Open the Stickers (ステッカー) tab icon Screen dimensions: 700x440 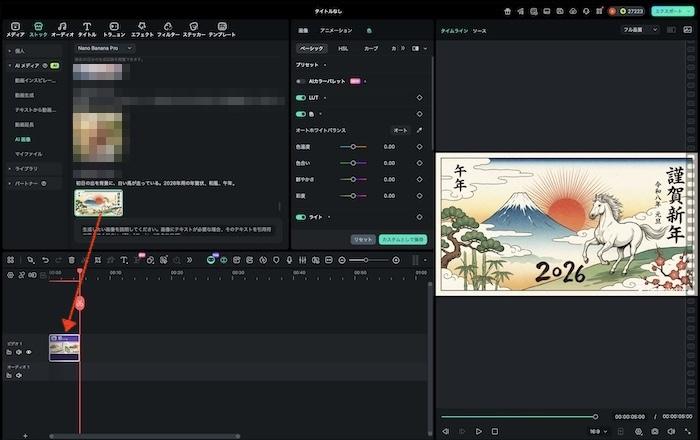193,27
